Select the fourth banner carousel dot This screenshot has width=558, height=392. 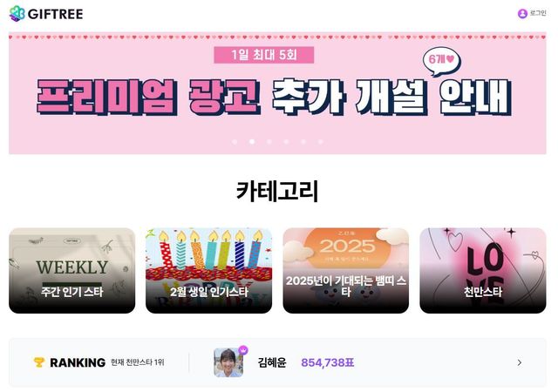[286, 142]
